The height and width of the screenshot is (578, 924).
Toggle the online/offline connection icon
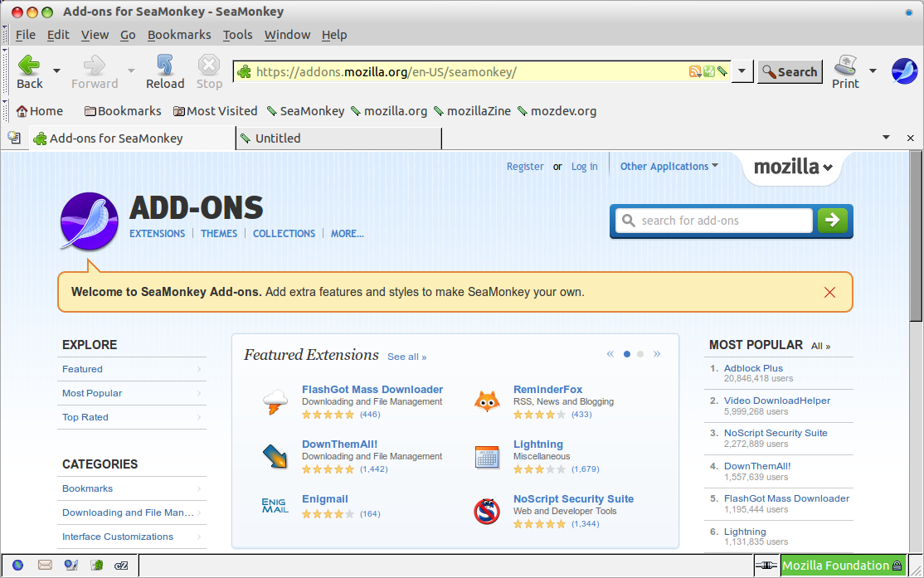click(x=766, y=566)
